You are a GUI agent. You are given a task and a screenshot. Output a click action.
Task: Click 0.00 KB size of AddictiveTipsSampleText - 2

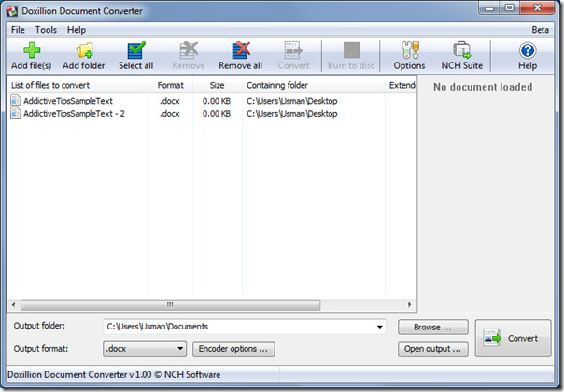pyautogui.click(x=217, y=114)
